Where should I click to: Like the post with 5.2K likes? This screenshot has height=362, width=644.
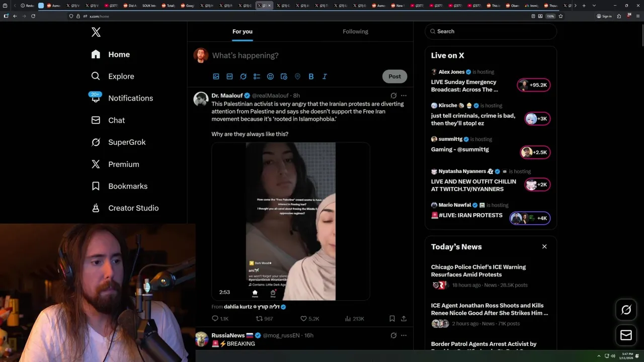(309, 319)
